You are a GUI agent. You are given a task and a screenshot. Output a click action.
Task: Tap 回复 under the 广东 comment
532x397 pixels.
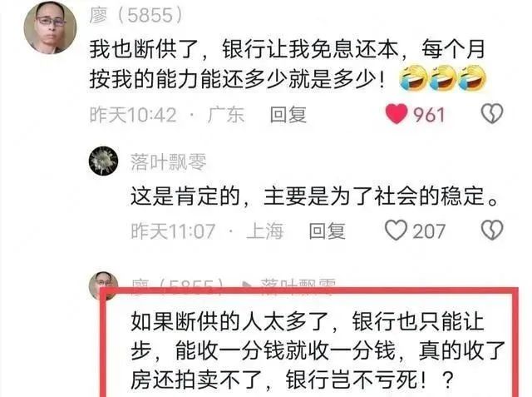click(288, 115)
